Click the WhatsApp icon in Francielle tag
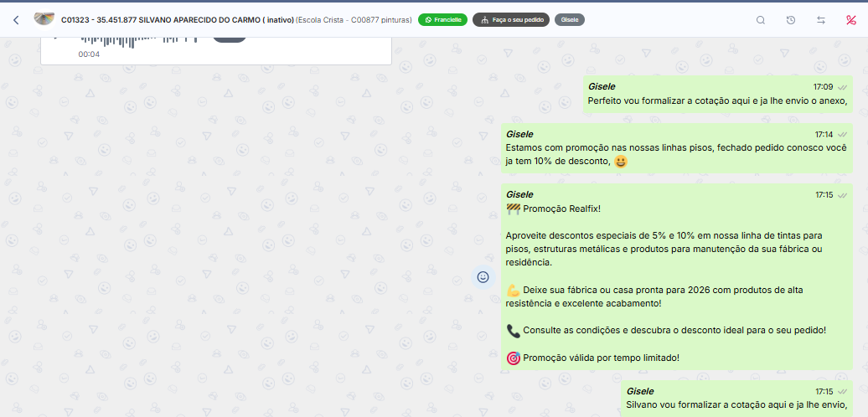Image resolution: width=868 pixels, height=417 pixels. (x=428, y=20)
